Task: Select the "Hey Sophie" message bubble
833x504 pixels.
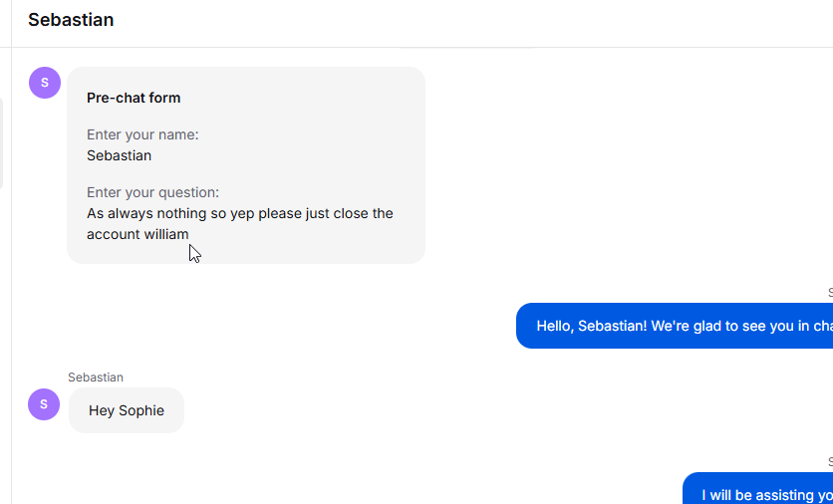Action: click(x=127, y=410)
